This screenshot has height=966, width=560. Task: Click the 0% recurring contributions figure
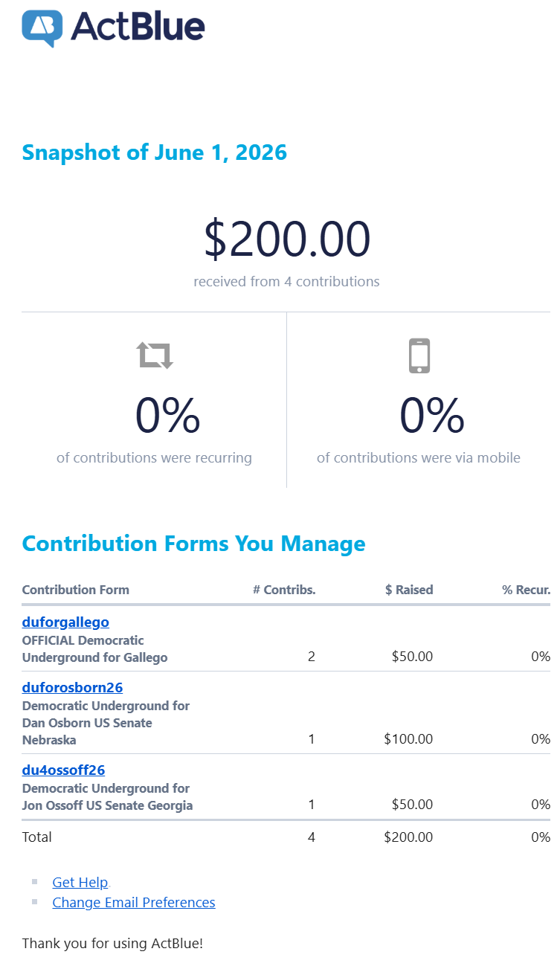pyautogui.click(x=167, y=416)
